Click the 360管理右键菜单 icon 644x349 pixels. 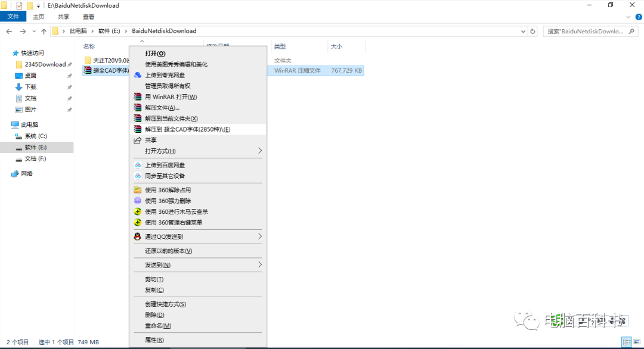(x=138, y=222)
